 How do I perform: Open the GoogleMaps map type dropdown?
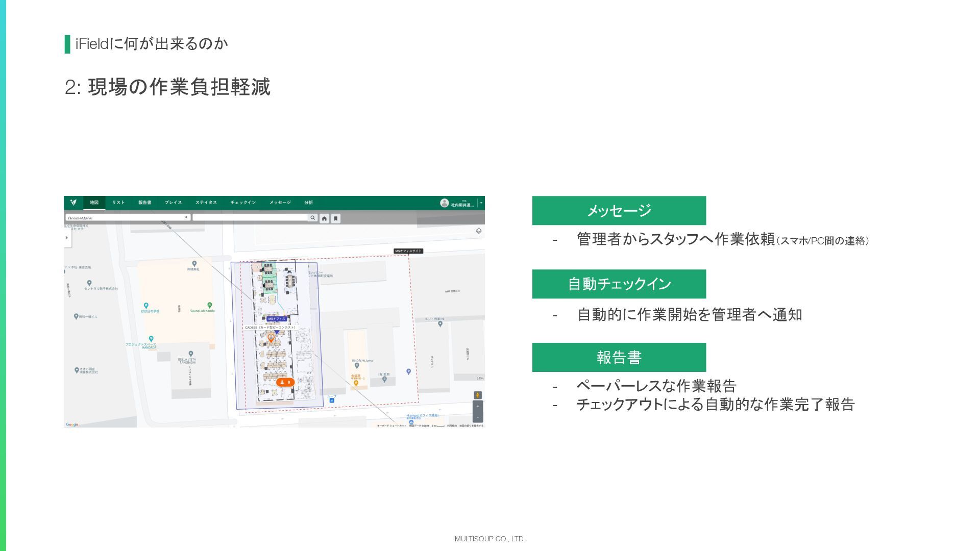(128, 218)
